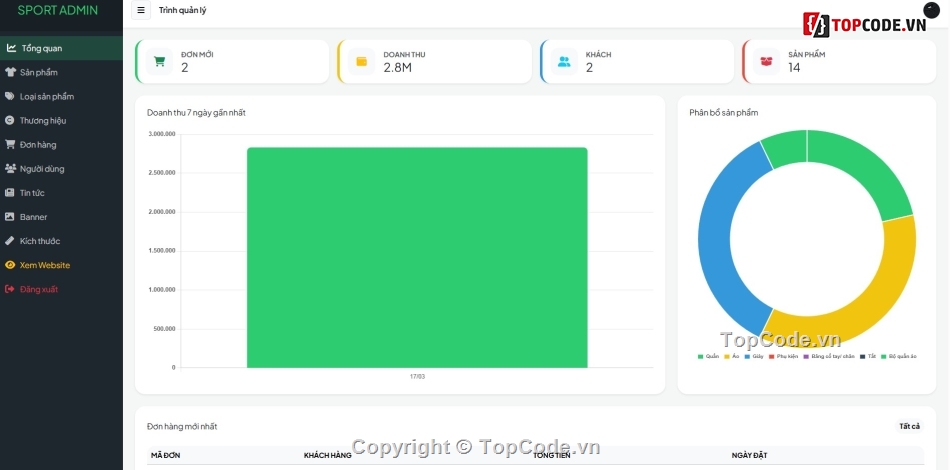Viewport: 950px width, 470px height.
Task: Click the tag icon for Loại sản phẩm
Action: pos(10,96)
